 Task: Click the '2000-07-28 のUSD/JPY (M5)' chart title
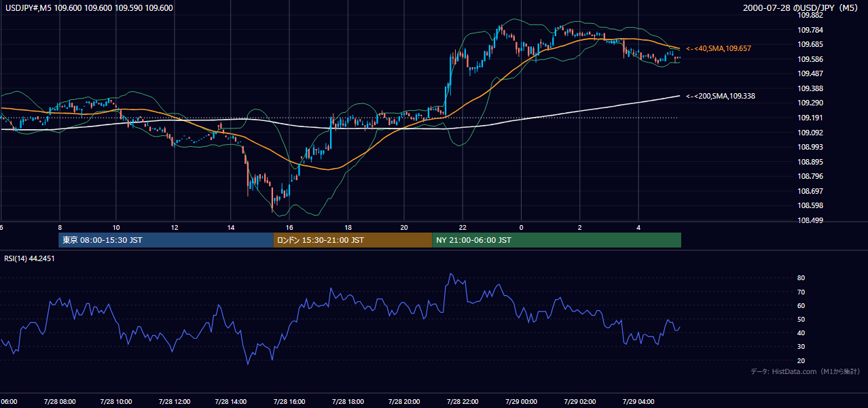(x=801, y=8)
